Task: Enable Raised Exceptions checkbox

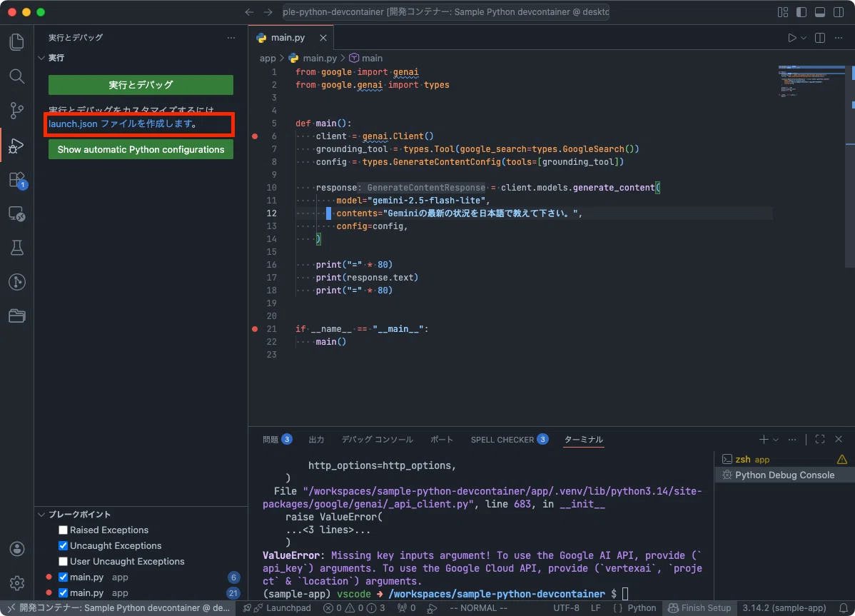Action: pos(64,530)
